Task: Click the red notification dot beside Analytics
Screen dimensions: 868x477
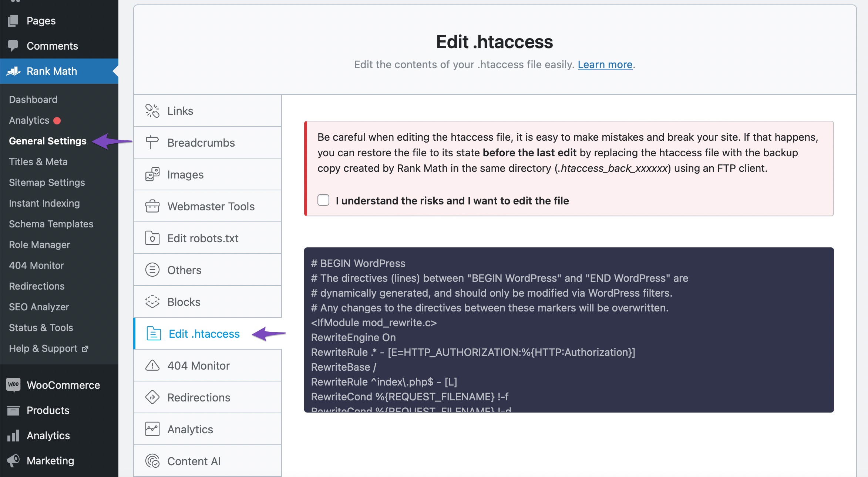Action: [x=57, y=121]
